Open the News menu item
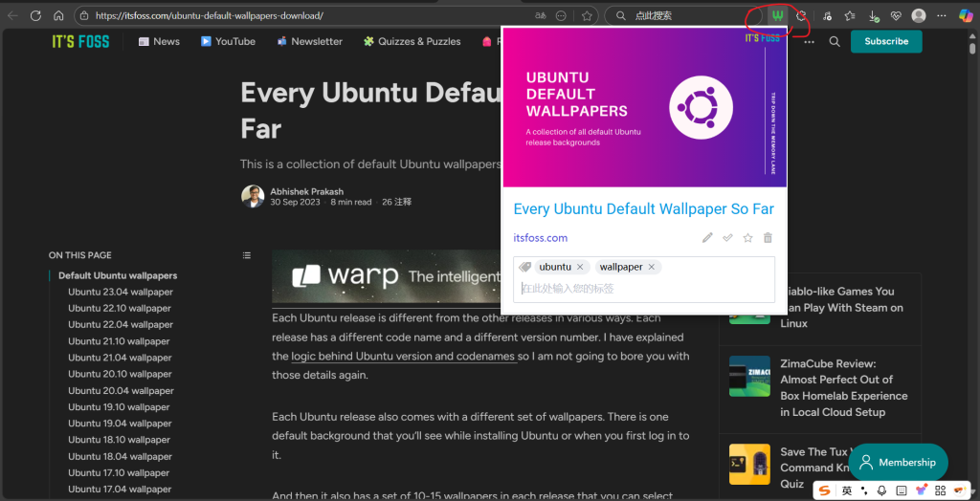Viewport: 980px width, 501px height. coord(159,41)
